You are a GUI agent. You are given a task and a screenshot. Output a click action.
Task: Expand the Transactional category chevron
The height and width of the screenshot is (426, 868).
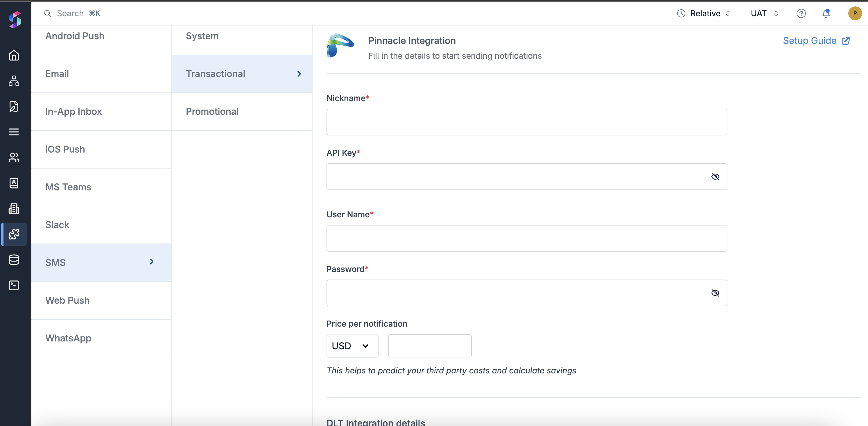[299, 74]
